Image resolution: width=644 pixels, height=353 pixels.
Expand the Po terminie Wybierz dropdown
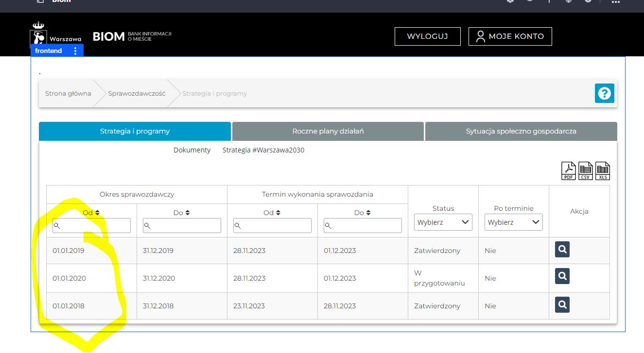point(514,222)
